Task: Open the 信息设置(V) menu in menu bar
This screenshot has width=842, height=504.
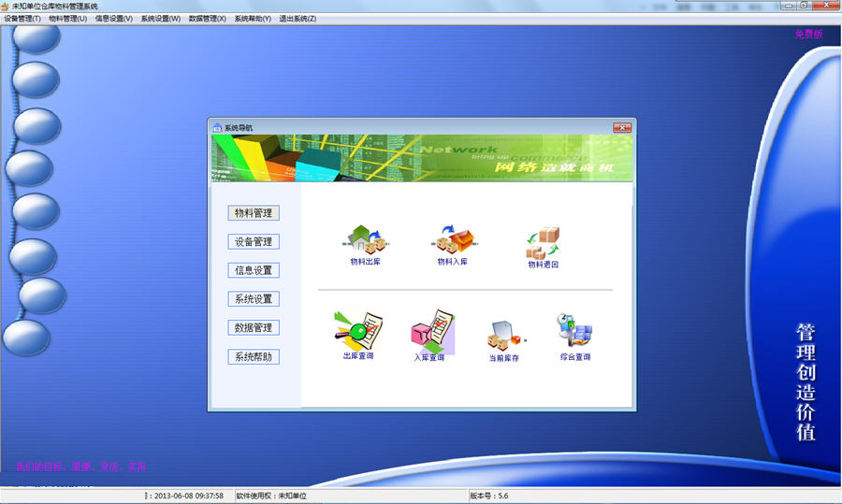Action: [x=113, y=19]
